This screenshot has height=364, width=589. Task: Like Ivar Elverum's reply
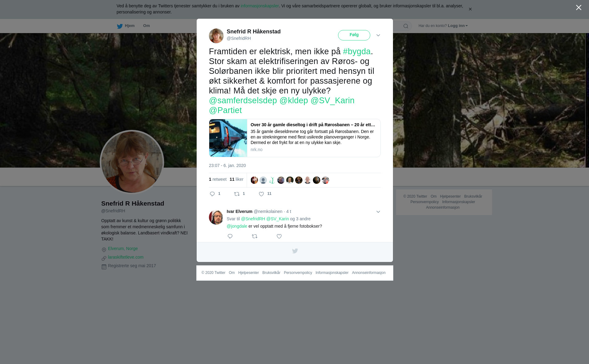[279, 236]
